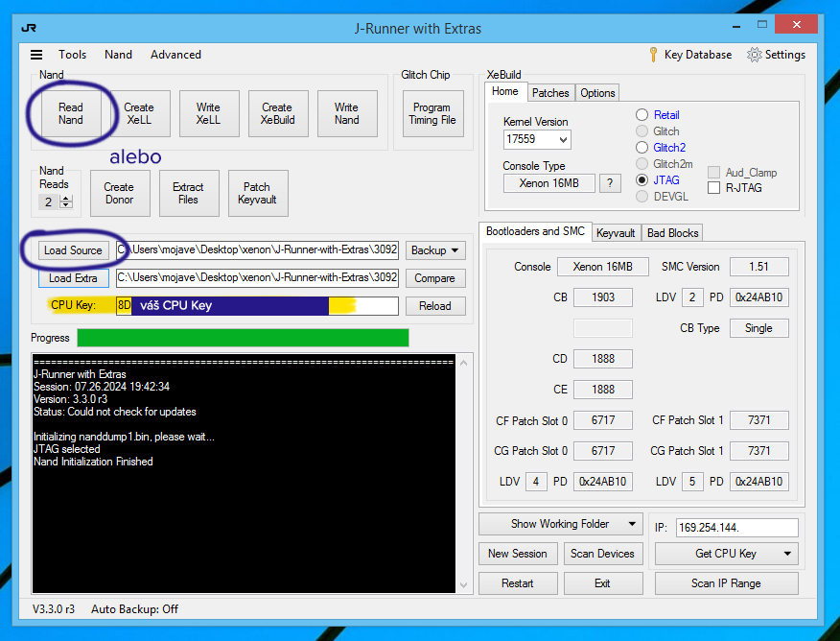Click the Restart button
Image resolution: width=840 pixels, height=641 pixels.
(x=518, y=583)
